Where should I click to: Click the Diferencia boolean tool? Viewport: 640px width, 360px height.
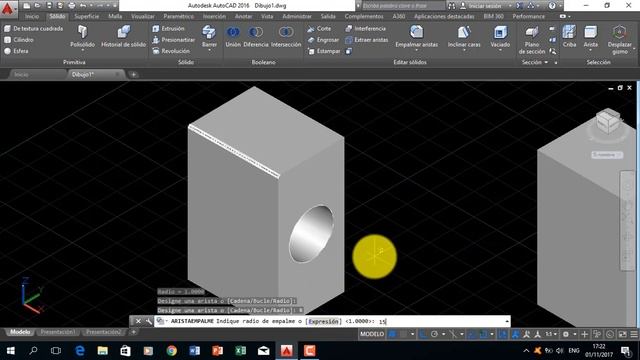pyautogui.click(x=256, y=36)
